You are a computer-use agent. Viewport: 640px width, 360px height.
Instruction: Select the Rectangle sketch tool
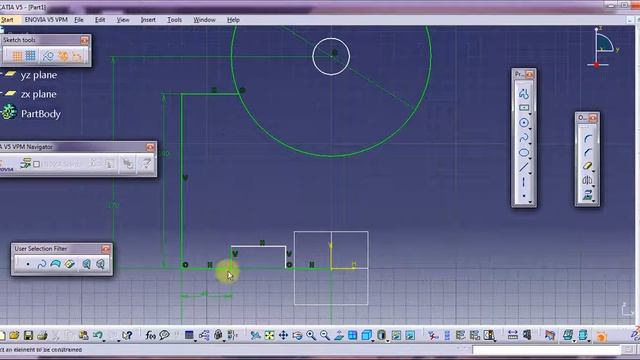tap(524, 108)
